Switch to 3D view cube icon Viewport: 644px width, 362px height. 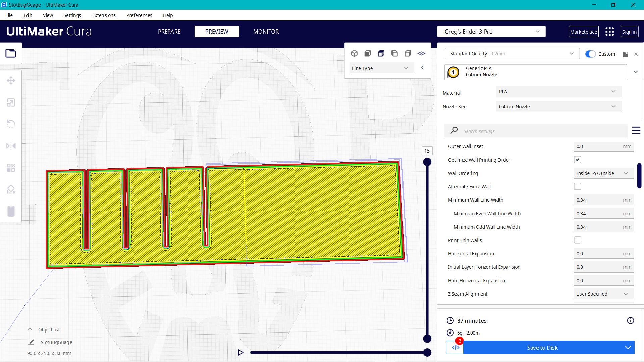tap(354, 53)
